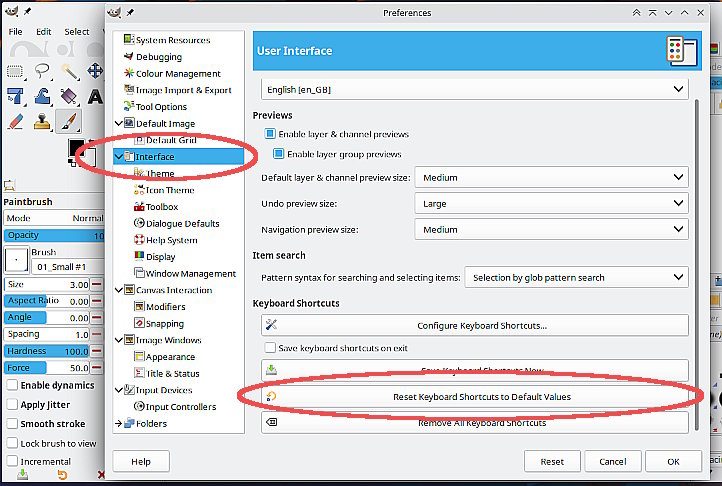Open Navigation preview size dropdown
722x486 pixels.
pyautogui.click(x=552, y=229)
